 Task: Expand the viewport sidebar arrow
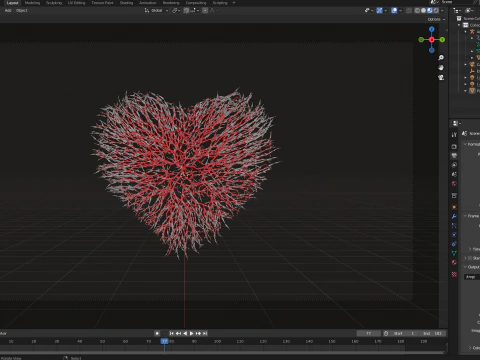coord(447,30)
